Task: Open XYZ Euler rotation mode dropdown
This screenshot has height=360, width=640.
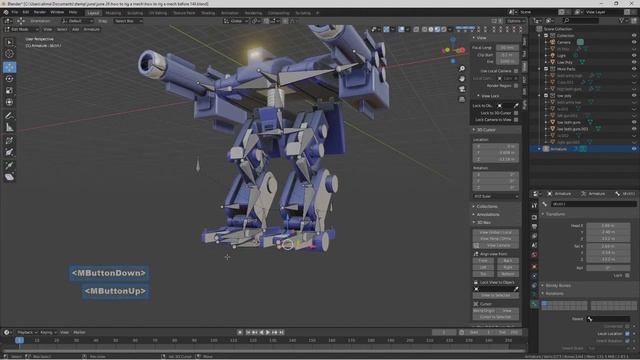Action: tap(496, 196)
